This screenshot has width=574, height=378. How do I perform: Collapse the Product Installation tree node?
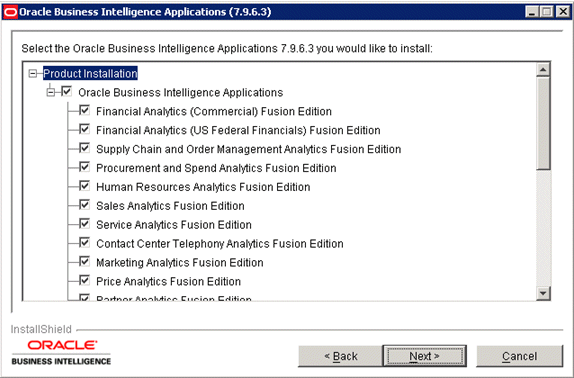point(33,74)
